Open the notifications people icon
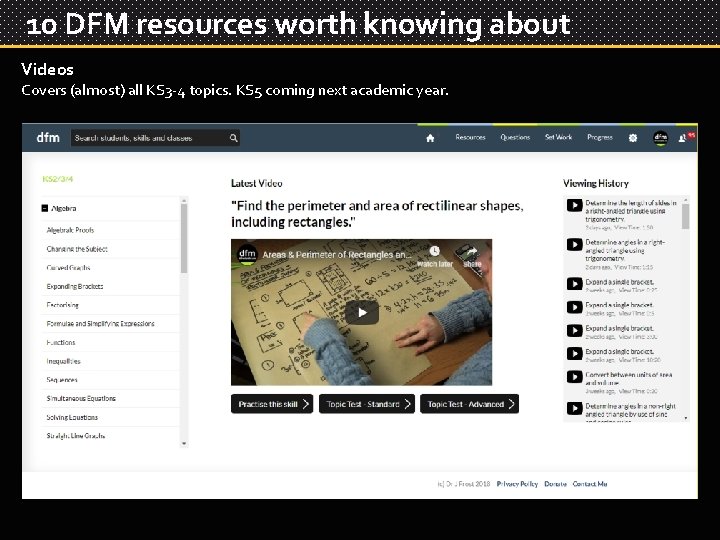 (x=682, y=138)
